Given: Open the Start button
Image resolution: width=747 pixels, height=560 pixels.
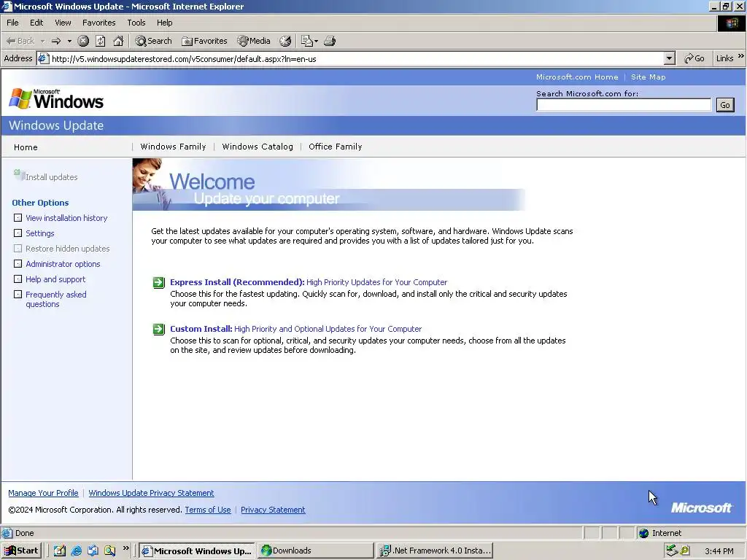Looking at the screenshot, I should tap(21, 551).
